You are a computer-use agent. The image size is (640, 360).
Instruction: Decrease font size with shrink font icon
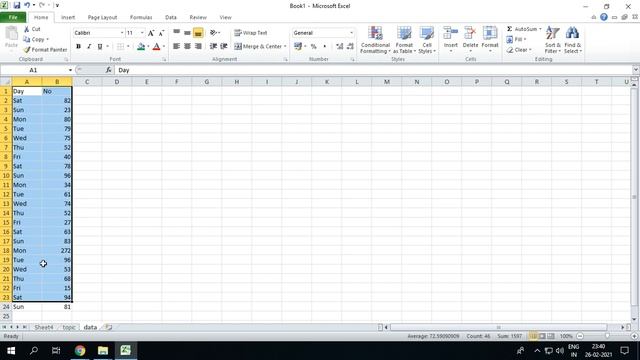click(x=162, y=33)
